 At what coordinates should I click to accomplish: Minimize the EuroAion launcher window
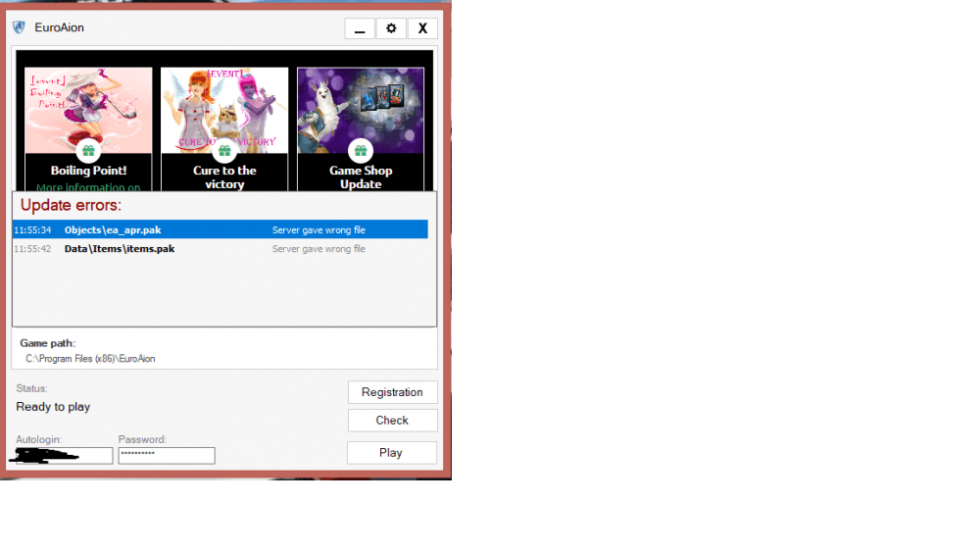click(x=360, y=28)
